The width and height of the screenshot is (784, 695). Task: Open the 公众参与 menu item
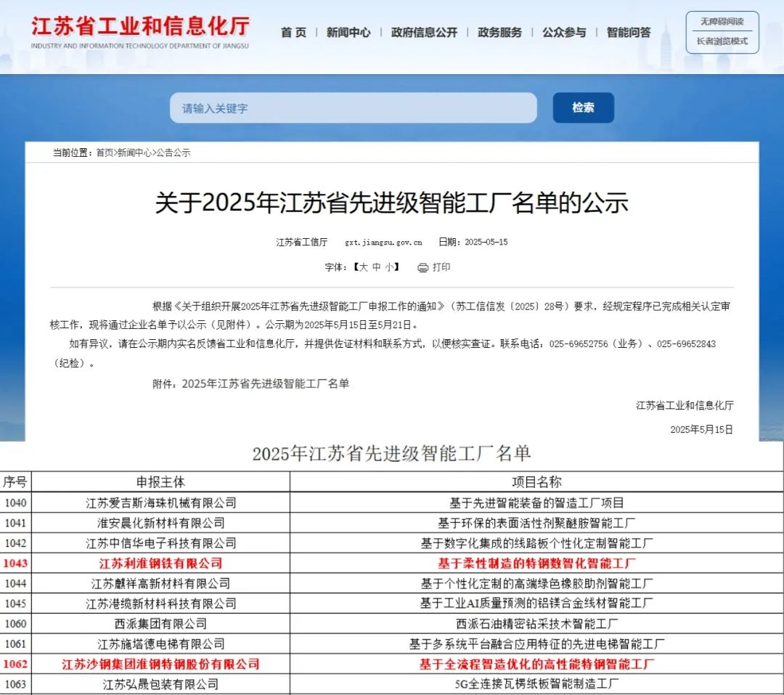click(x=564, y=33)
